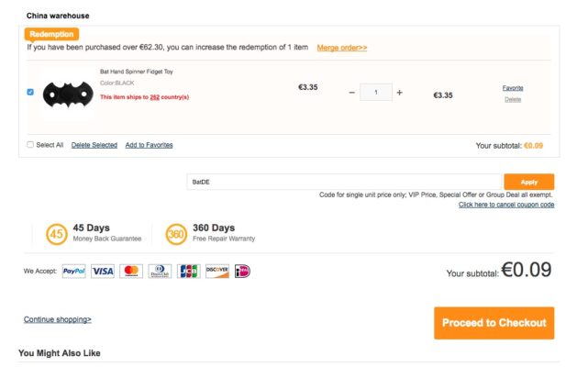Screen dimensions: 588x367
Task: Uncheck the Bat Hand Spinner item checkbox
Action: tap(30, 92)
